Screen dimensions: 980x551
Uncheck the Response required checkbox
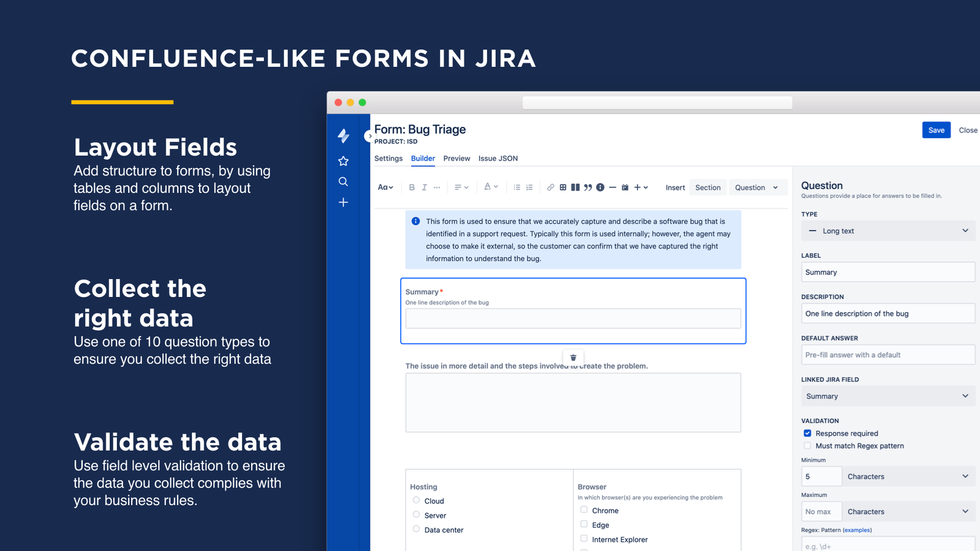coord(807,433)
